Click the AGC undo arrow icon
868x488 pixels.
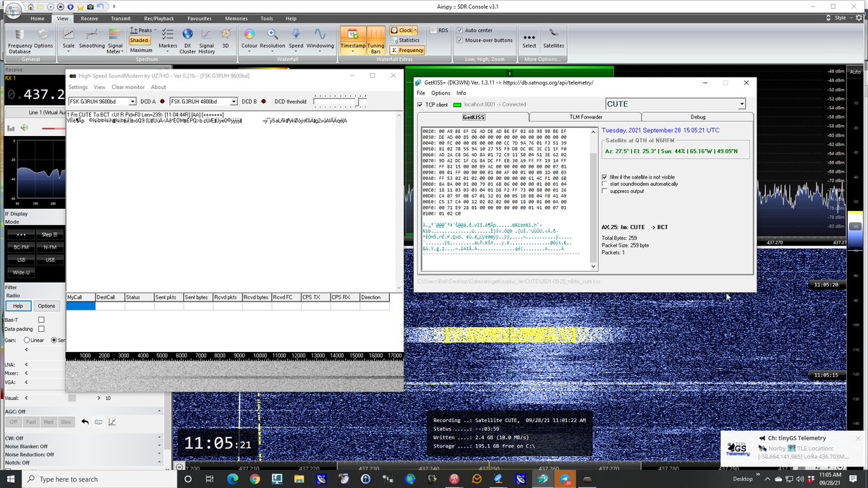coord(85,421)
